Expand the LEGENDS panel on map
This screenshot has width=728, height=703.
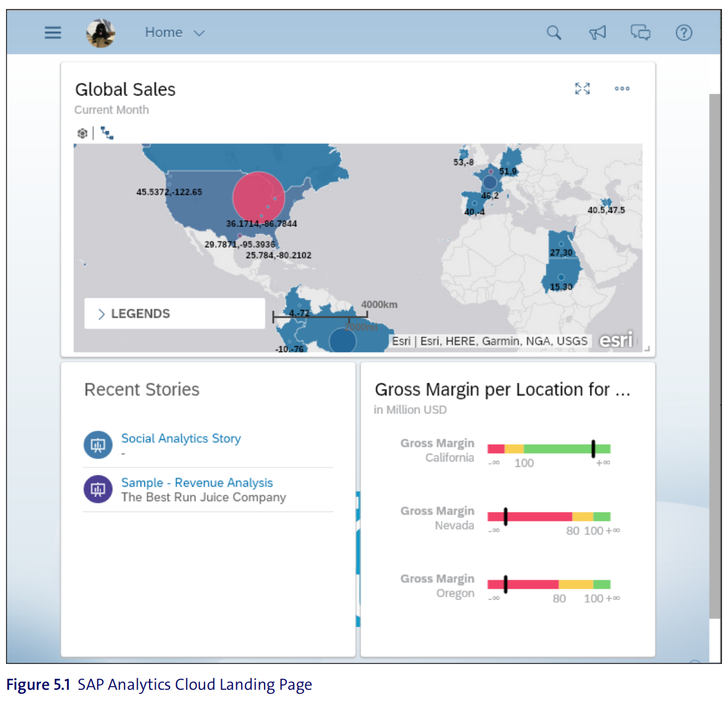174,314
